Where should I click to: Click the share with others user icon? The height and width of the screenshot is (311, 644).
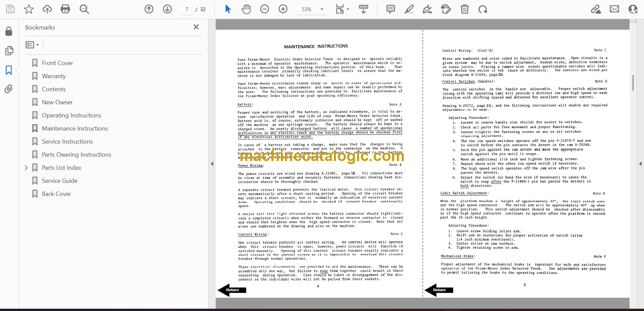point(633,9)
